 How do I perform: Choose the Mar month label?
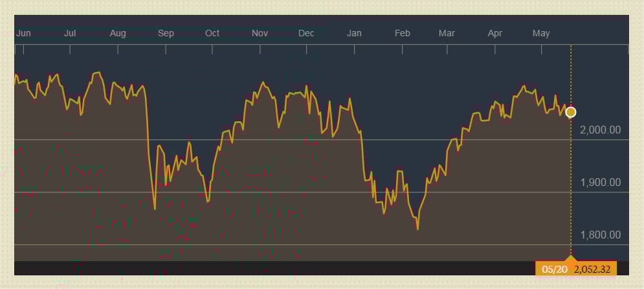point(447,33)
